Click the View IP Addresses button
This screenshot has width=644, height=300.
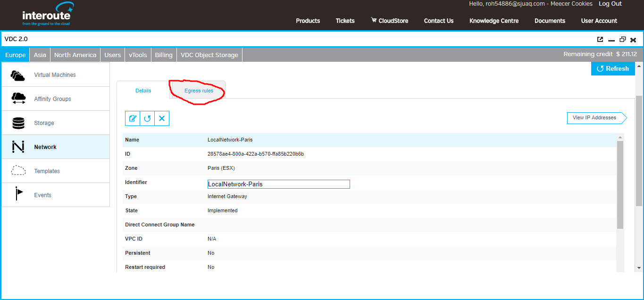tap(597, 118)
